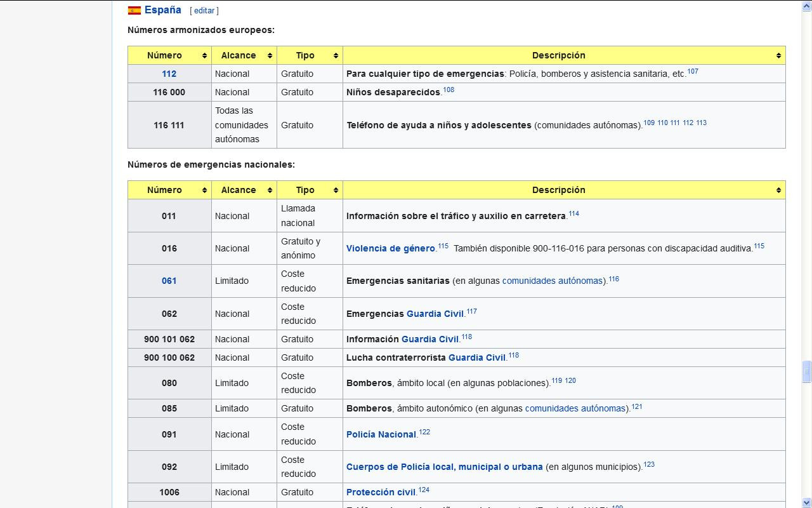This screenshot has height=508, width=812.
Task: Sort first table by Tipo column arrows
Action: click(x=336, y=55)
